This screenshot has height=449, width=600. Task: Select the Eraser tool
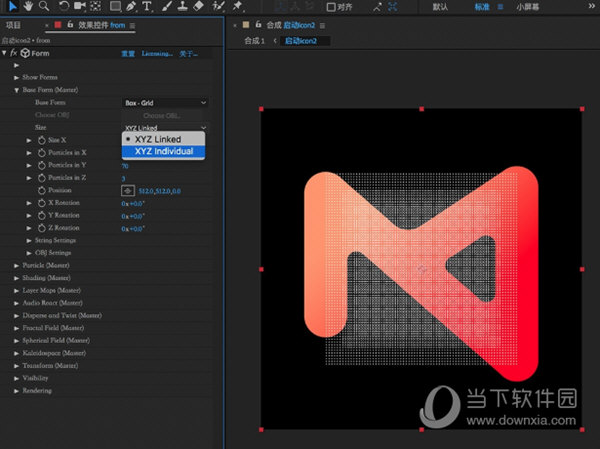(x=198, y=6)
